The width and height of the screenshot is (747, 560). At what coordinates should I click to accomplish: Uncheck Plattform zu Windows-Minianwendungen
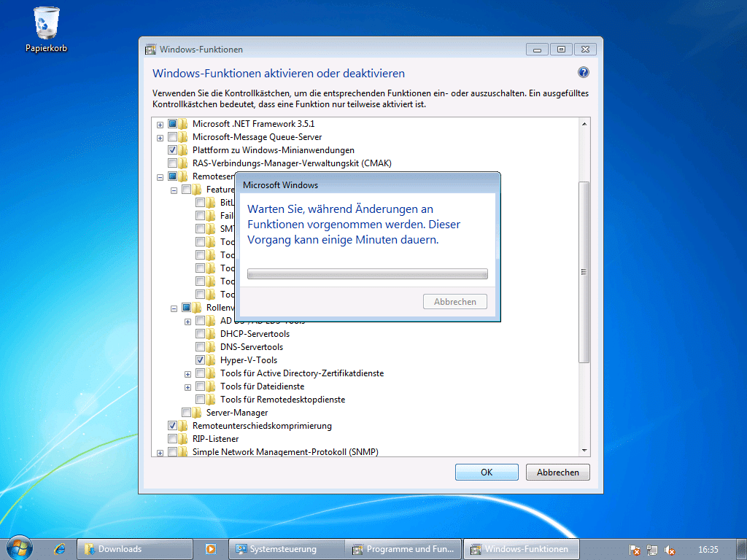point(172,150)
